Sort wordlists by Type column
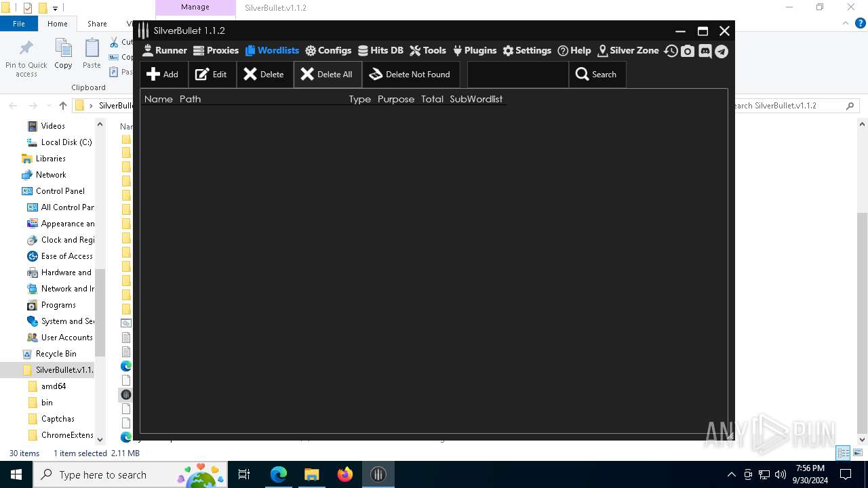This screenshot has width=868, height=488. [x=360, y=99]
